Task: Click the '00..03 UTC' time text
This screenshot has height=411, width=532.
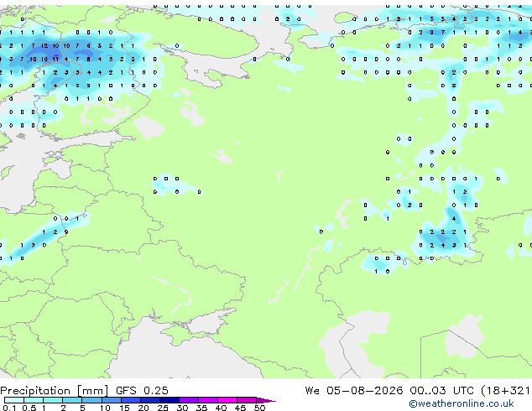Action: [x=441, y=391]
